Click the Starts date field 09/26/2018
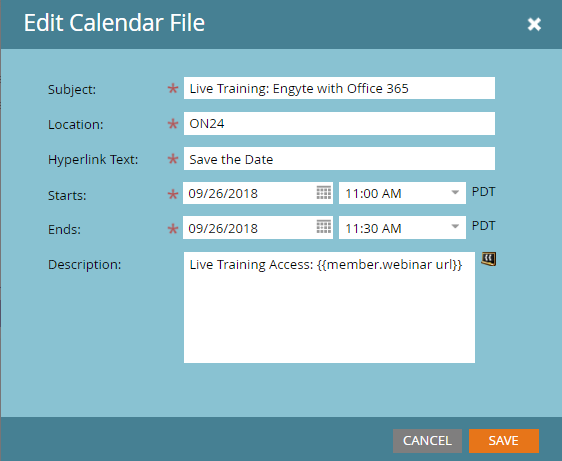This screenshot has height=461, width=562. (258, 193)
